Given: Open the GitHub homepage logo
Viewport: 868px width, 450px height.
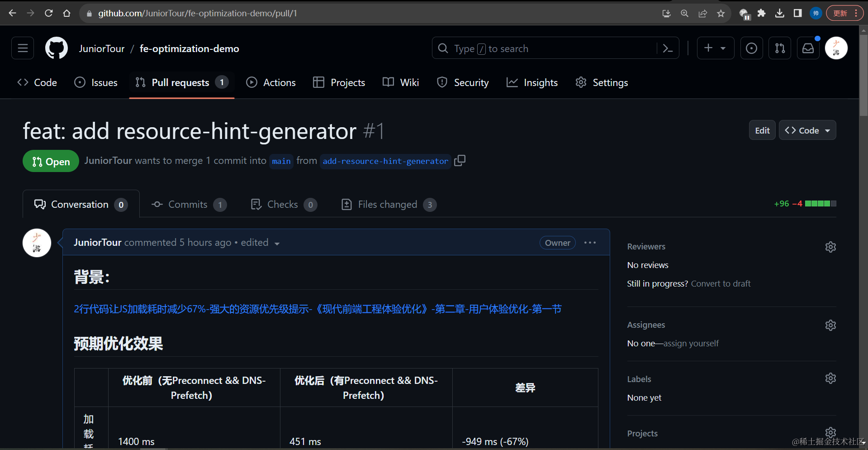Looking at the screenshot, I should (57, 48).
